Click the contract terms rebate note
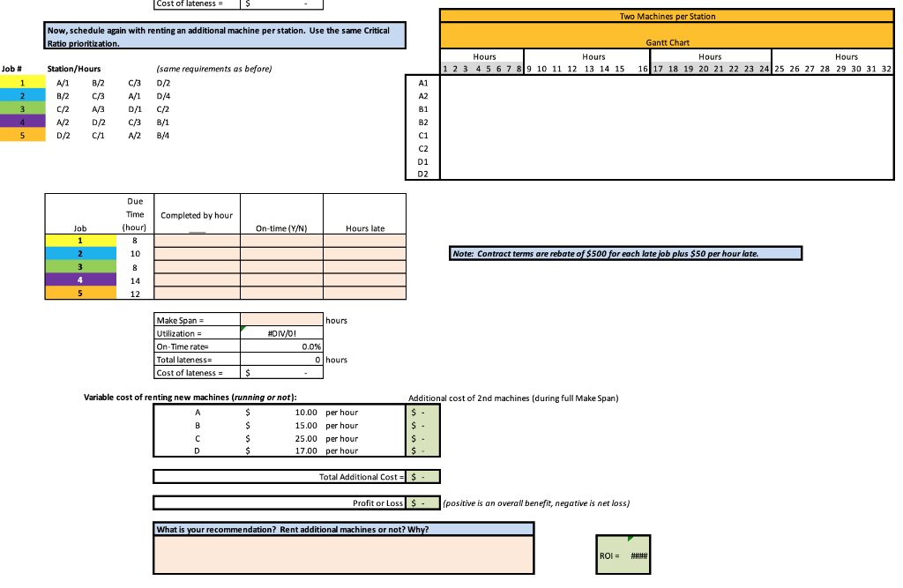 click(x=626, y=253)
